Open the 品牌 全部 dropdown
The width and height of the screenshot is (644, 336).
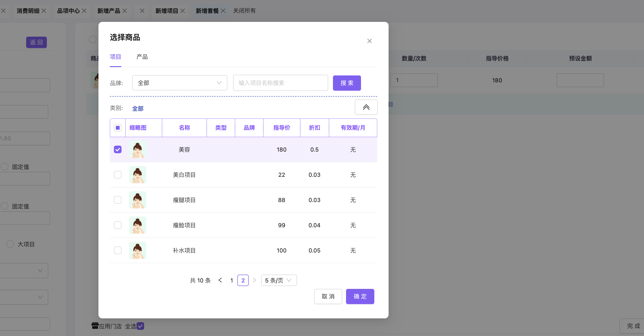tap(179, 83)
